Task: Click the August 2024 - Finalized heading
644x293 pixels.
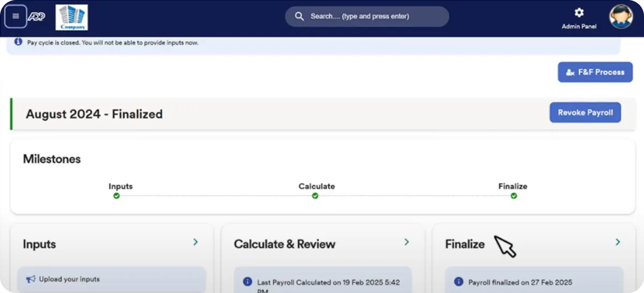Action: click(94, 114)
